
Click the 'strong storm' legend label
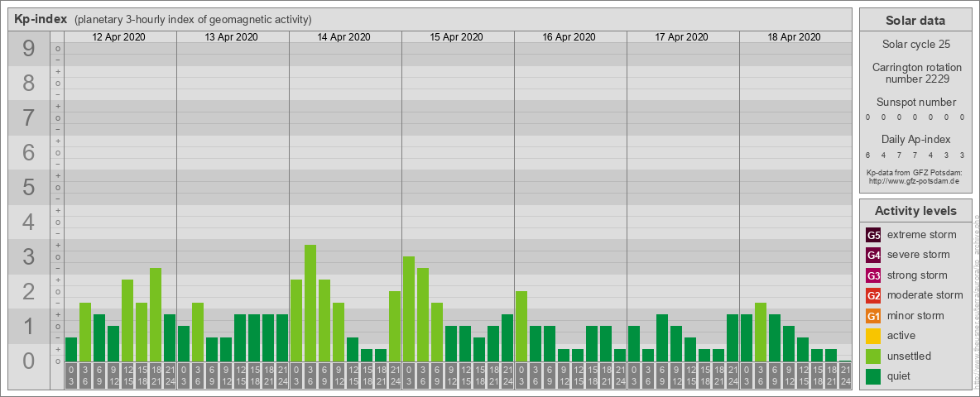[917, 275]
